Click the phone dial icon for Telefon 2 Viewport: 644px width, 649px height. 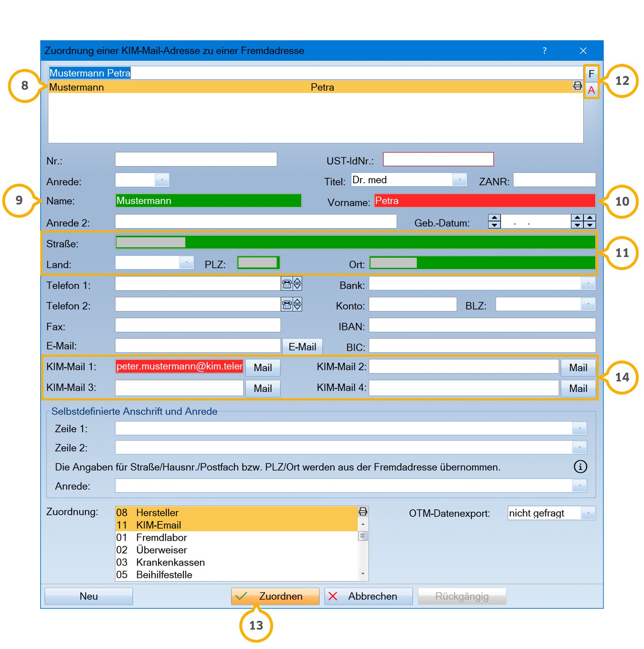[x=287, y=305]
